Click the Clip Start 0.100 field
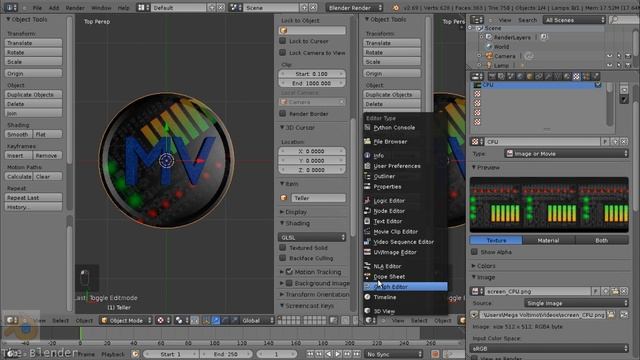Image resolution: width=640 pixels, height=360 pixels. pyautogui.click(x=312, y=74)
